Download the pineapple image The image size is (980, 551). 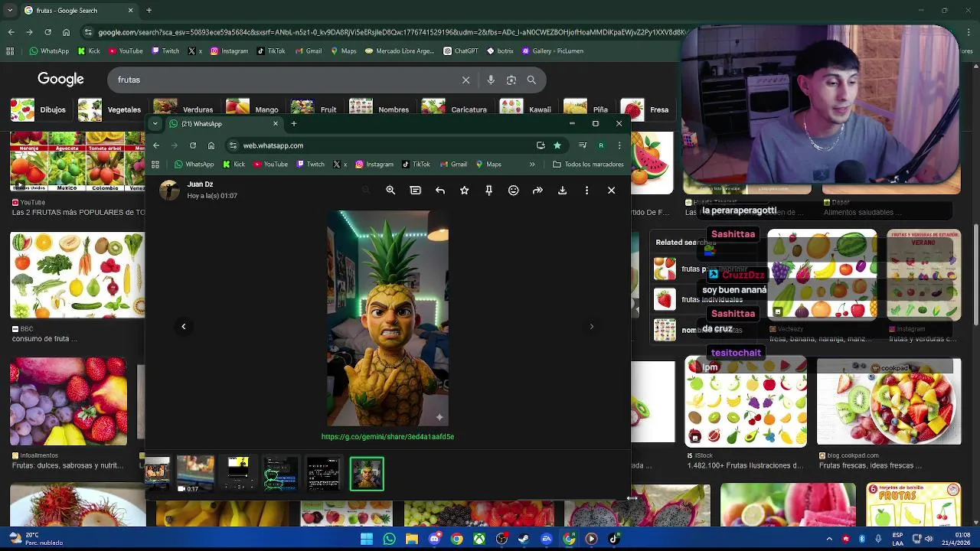562,190
